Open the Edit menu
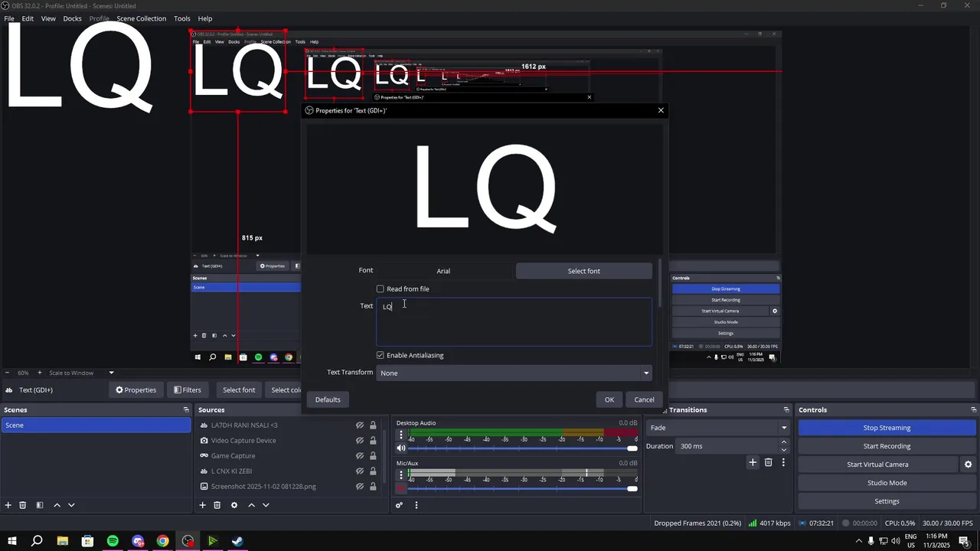The height and width of the screenshot is (551, 980). tap(28, 18)
